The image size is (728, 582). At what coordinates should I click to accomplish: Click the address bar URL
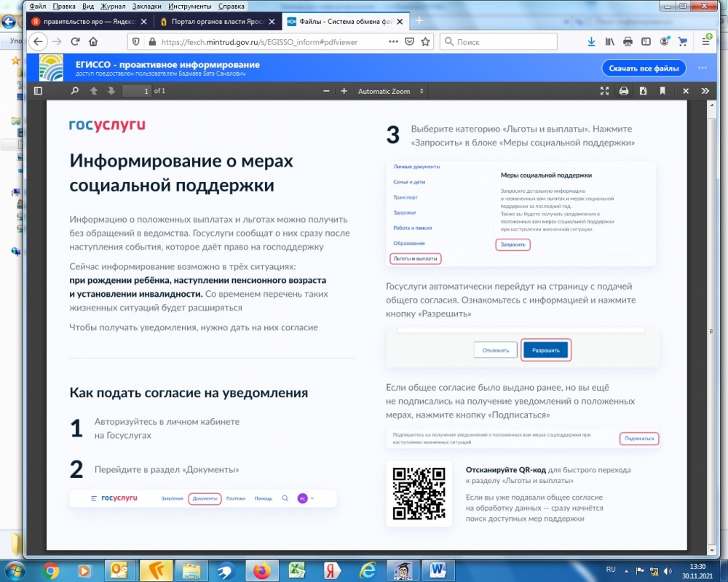[259, 41]
